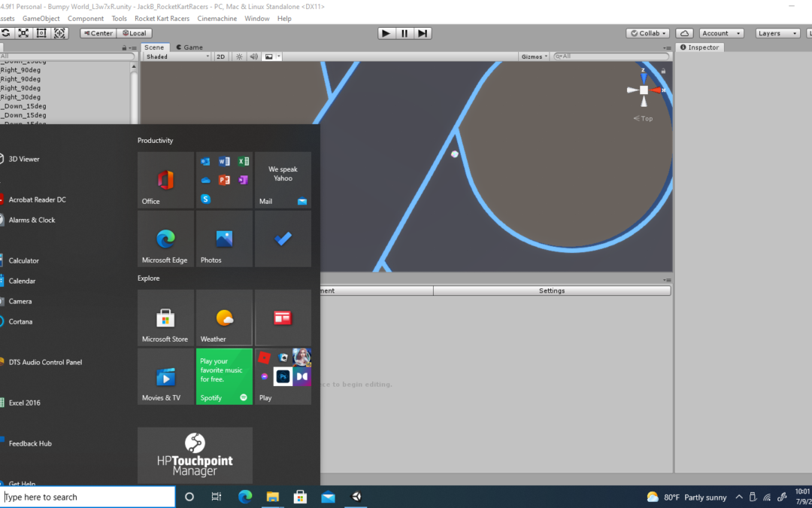Open Mail tile in Start menu

283,180
